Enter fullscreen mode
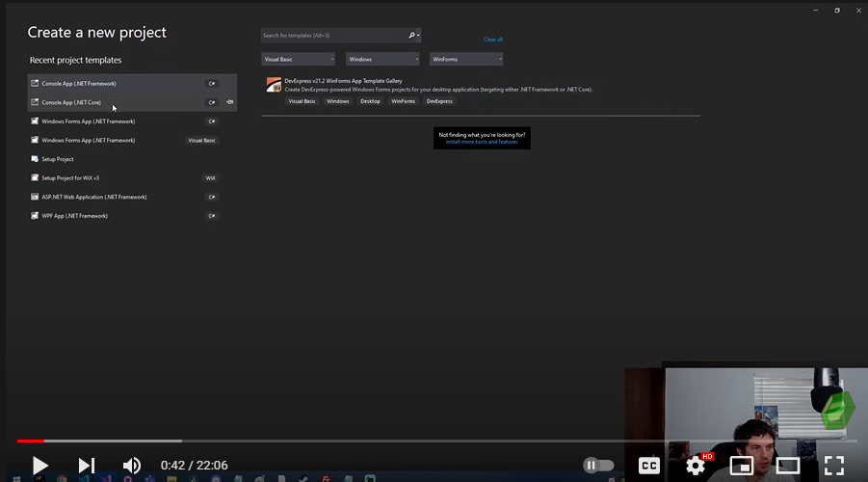The image size is (868, 482). (833, 466)
